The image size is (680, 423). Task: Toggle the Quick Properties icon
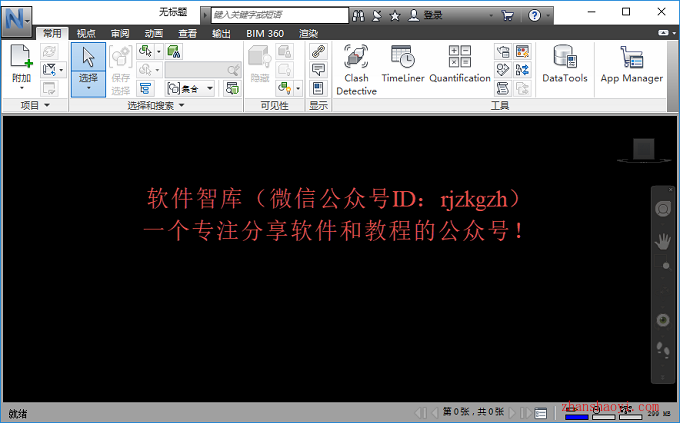(x=318, y=69)
